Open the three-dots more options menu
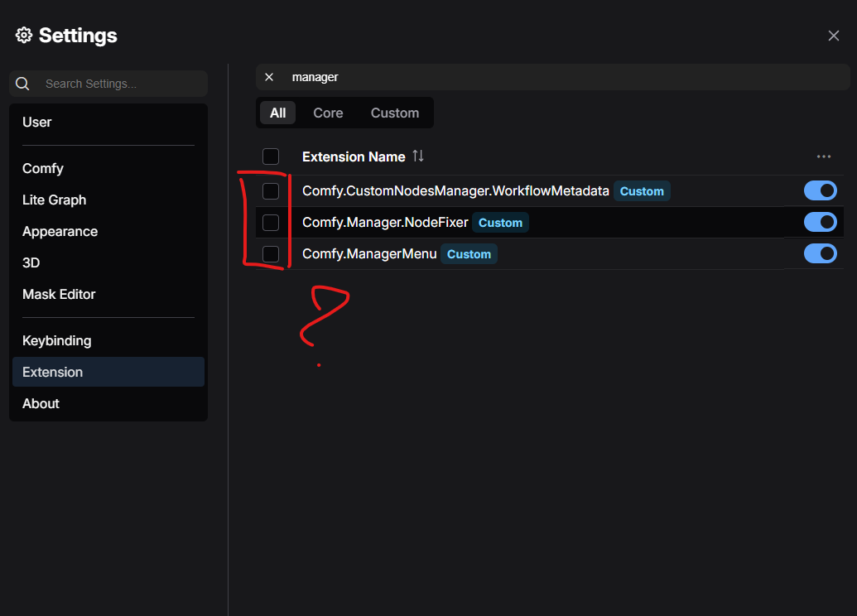The height and width of the screenshot is (616, 857). point(824,156)
